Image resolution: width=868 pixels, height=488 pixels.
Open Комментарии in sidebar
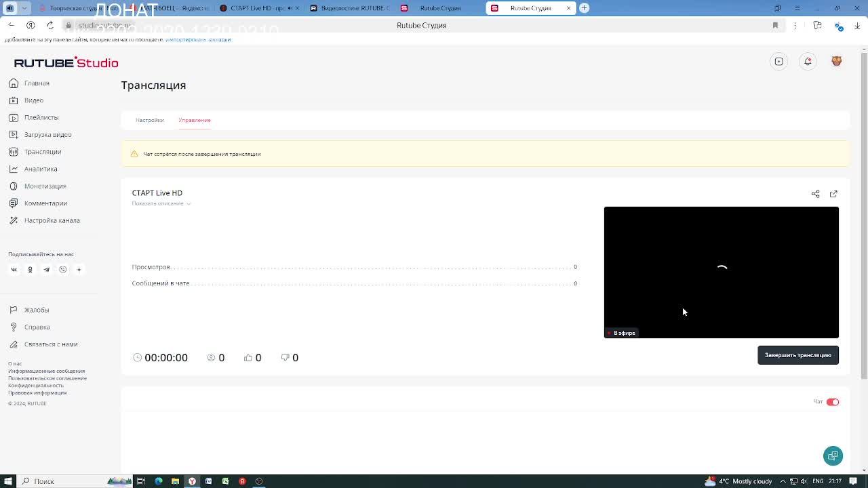[38, 203]
